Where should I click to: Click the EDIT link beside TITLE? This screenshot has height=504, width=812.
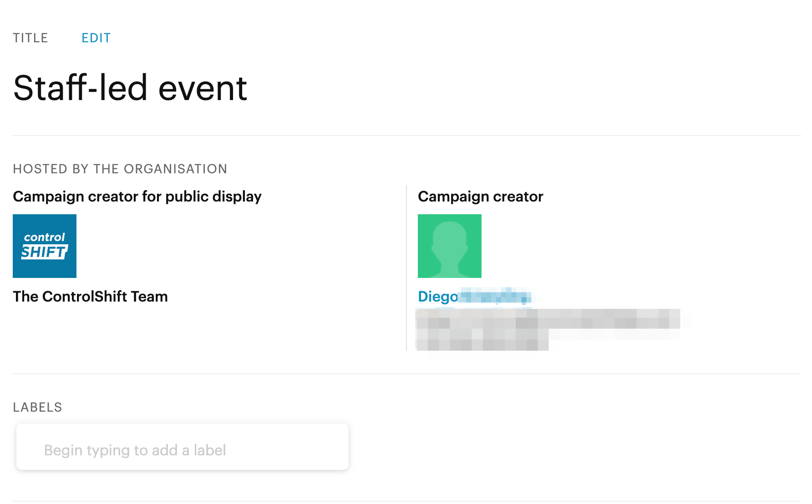(x=96, y=38)
